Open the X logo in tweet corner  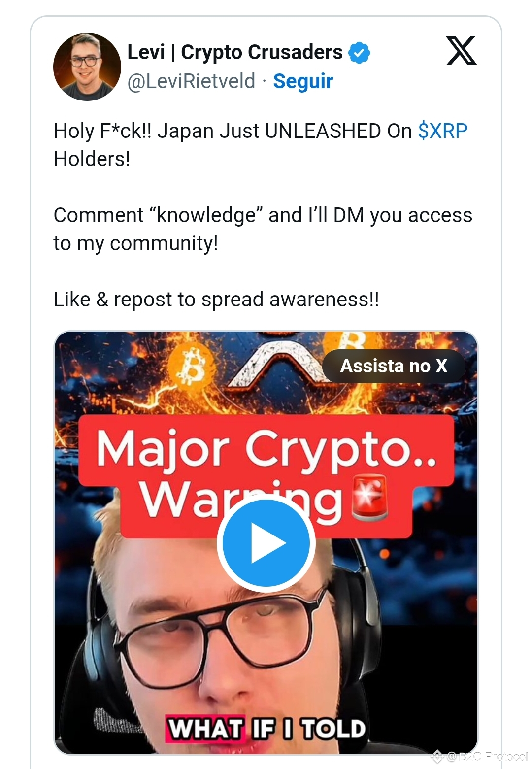click(462, 51)
